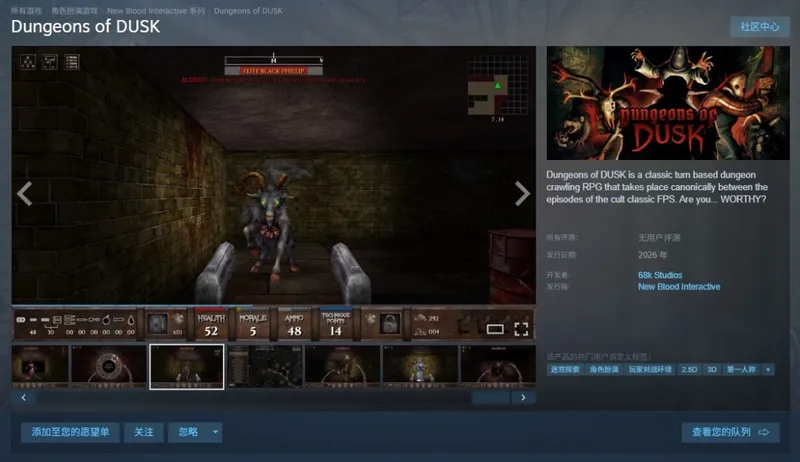Select the 角色扮演 tag

click(604, 369)
